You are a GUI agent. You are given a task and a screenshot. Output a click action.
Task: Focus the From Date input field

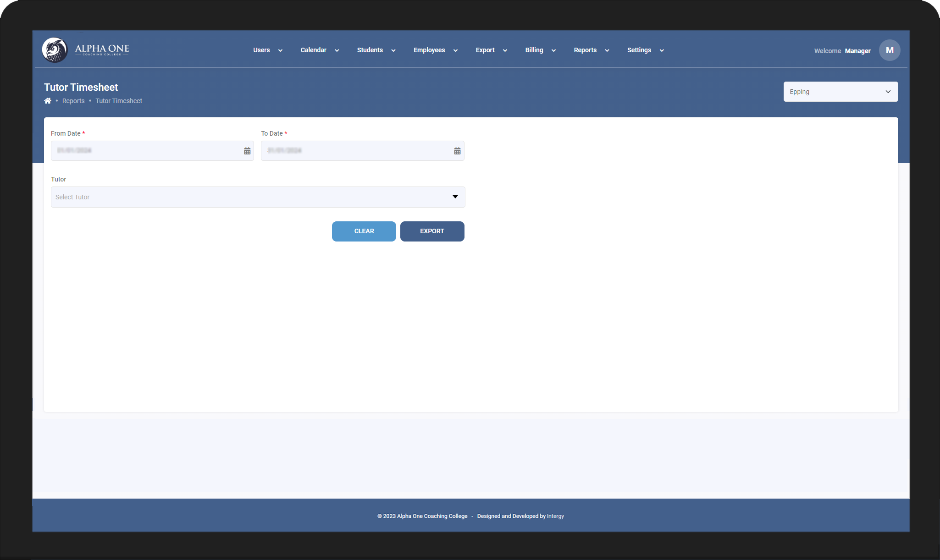(152, 151)
